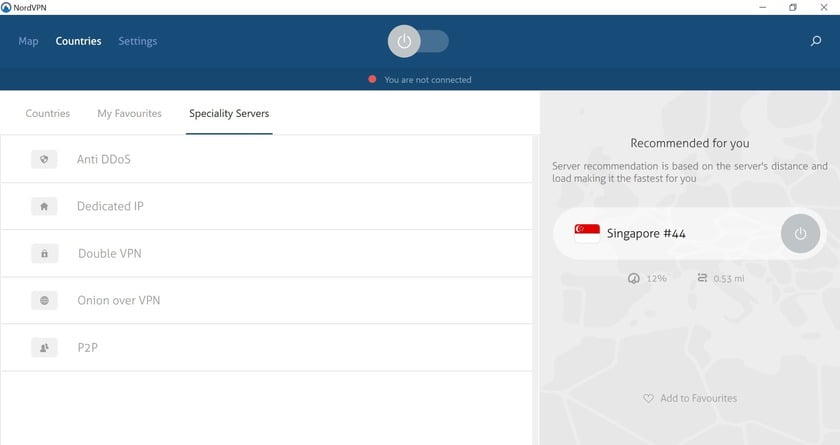Minimize the NordVPN window
The height and width of the screenshot is (445, 840).
(763, 7)
